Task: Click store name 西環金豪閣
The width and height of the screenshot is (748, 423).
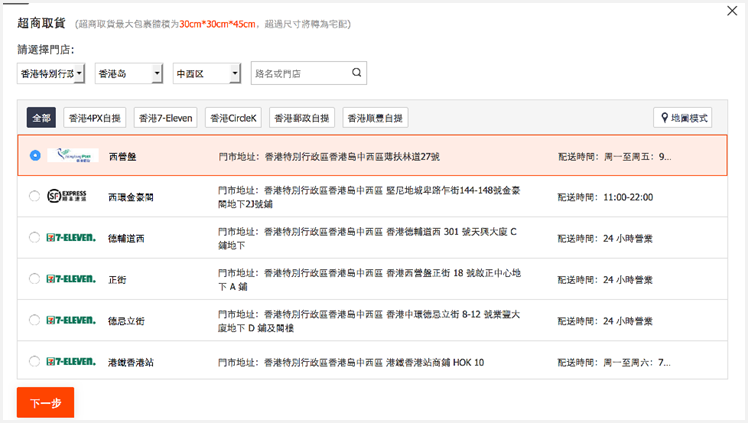Action: tap(131, 197)
